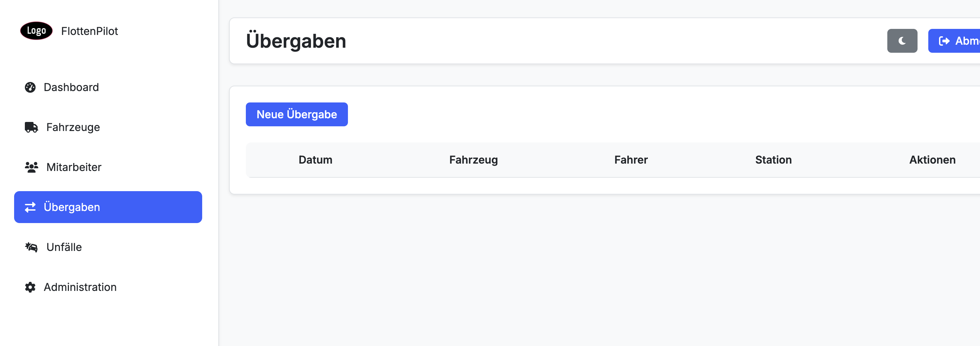Click the Übergaben page title
980x346 pixels.
296,41
